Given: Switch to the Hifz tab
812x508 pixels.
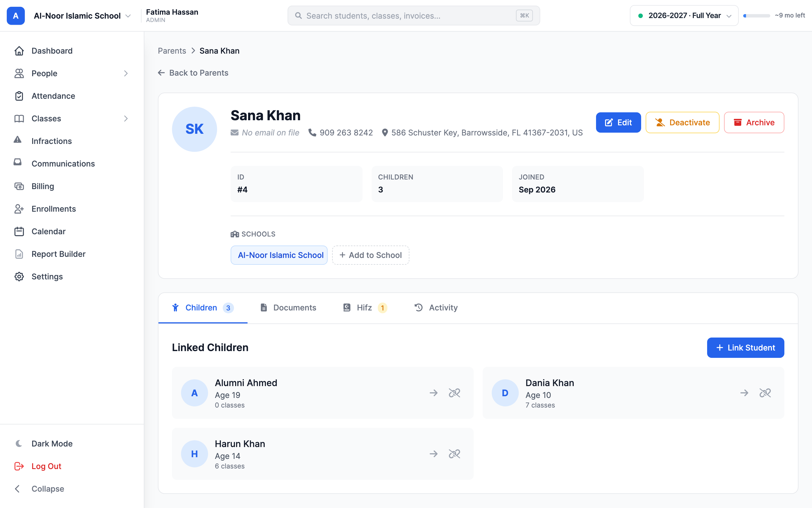Looking at the screenshot, I should click(x=365, y=308).
